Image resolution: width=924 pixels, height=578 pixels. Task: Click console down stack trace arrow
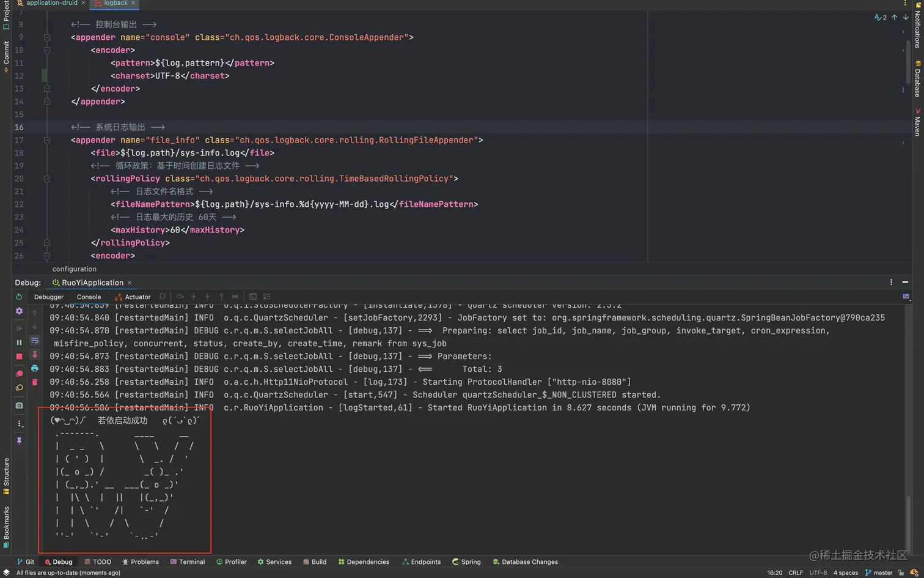(35, 327)
